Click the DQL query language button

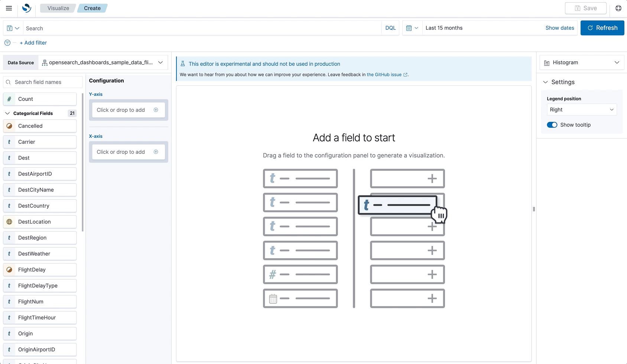[390, 28]
